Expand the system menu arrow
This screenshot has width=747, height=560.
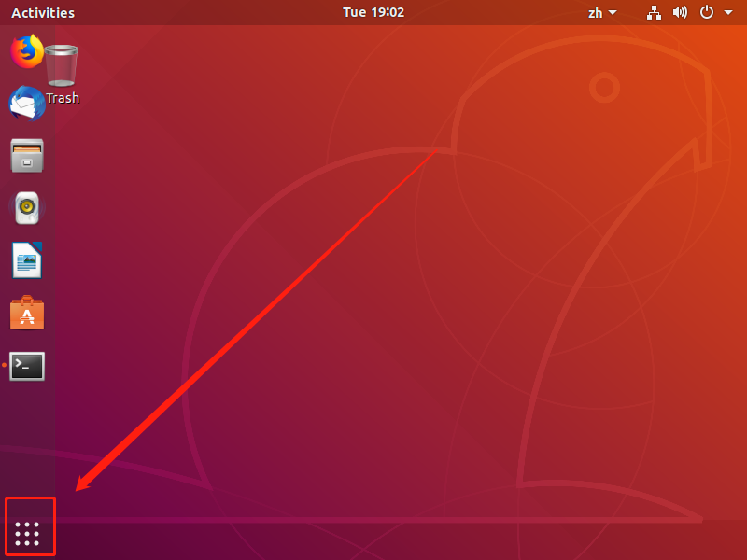[728, 12]
